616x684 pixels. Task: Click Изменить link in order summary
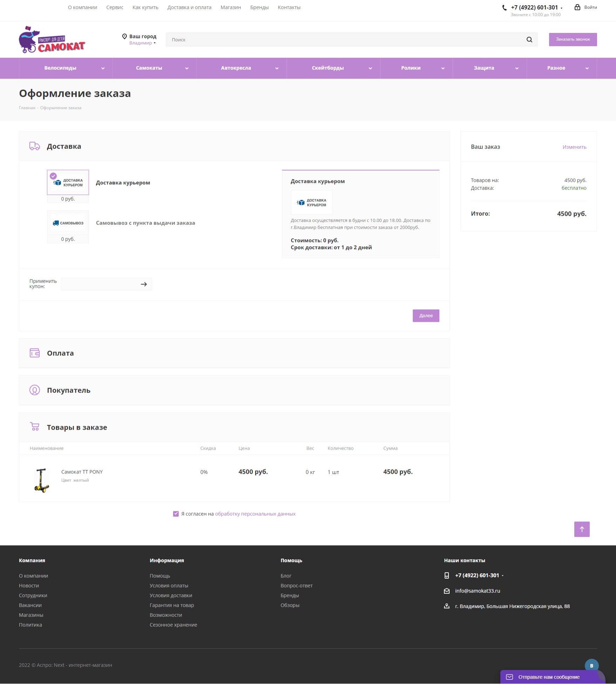tap(574, 147)
